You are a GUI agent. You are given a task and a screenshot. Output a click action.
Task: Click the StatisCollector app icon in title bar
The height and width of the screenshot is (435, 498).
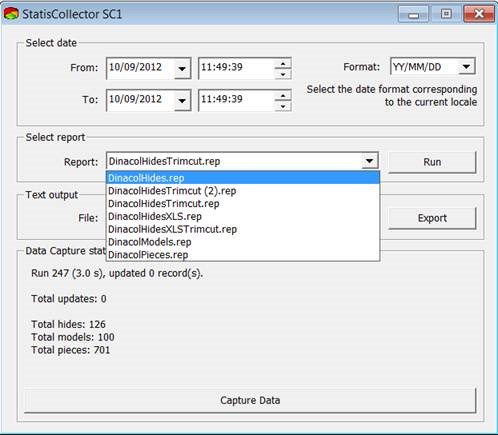[x=11, y=14]
